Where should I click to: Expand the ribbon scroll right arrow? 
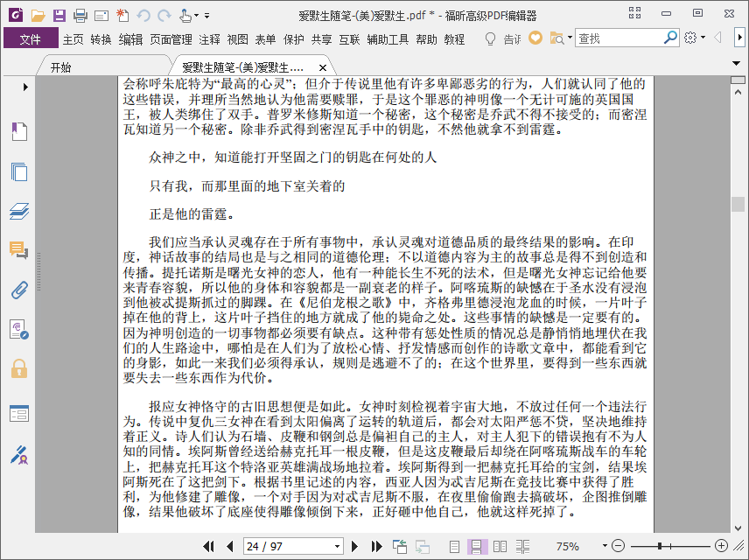pyautogui.click(x=739, y=38)
